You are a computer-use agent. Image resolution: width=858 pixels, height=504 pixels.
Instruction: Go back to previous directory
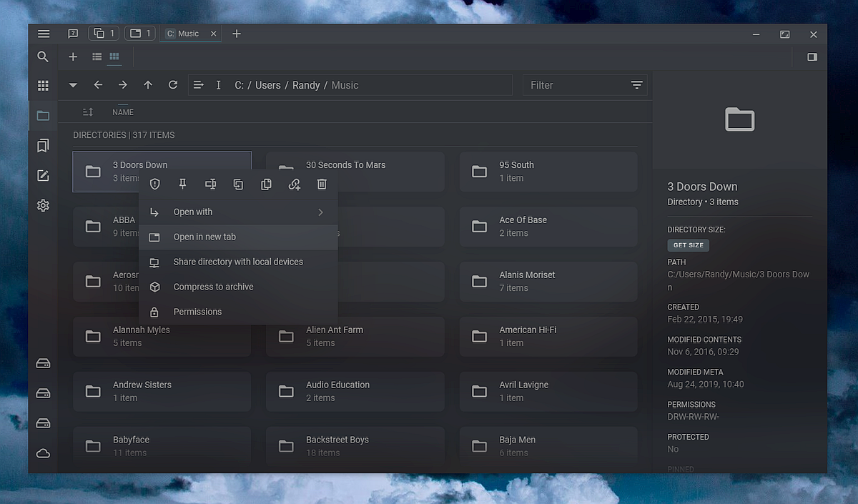(98, 85)
